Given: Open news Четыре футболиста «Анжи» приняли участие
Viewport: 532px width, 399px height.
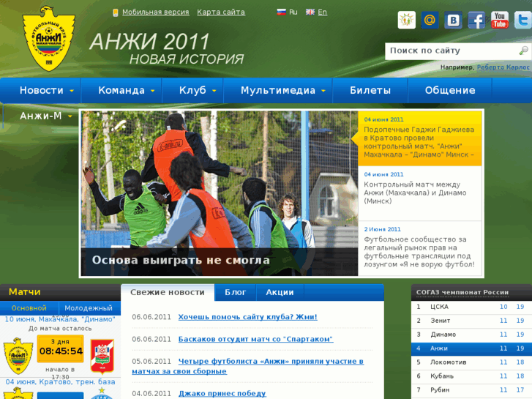Looking at the screenshot, I should [247, 366].
